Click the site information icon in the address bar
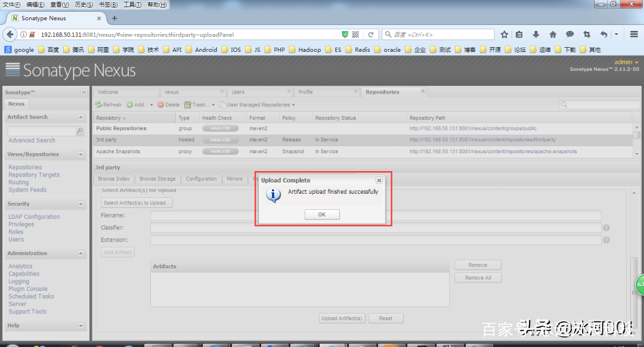644x347 pixels. tap(23, 35)
